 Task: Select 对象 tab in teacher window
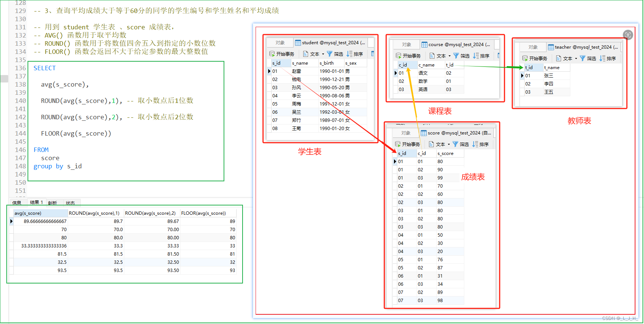(x=533, y=47)
